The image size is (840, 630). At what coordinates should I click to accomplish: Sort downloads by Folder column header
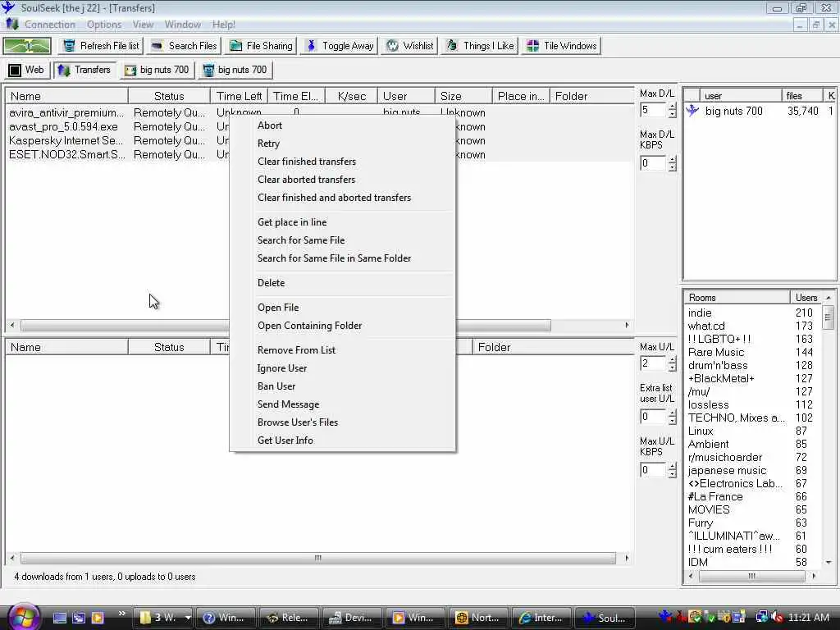tap(592, 97)
